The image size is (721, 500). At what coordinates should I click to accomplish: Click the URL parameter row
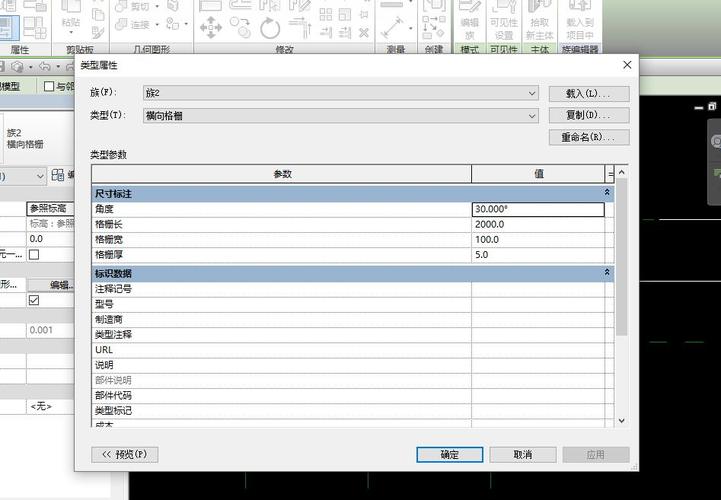(353, 350)
